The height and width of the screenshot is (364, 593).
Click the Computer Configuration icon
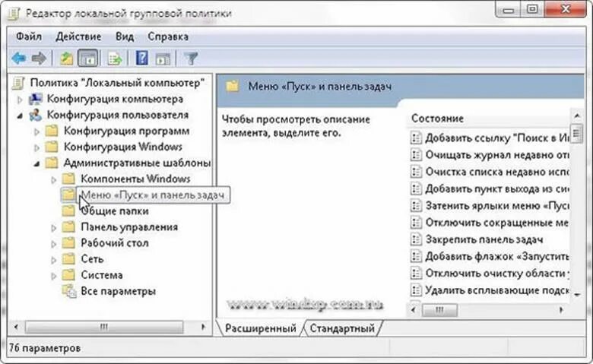coord(36,99)
